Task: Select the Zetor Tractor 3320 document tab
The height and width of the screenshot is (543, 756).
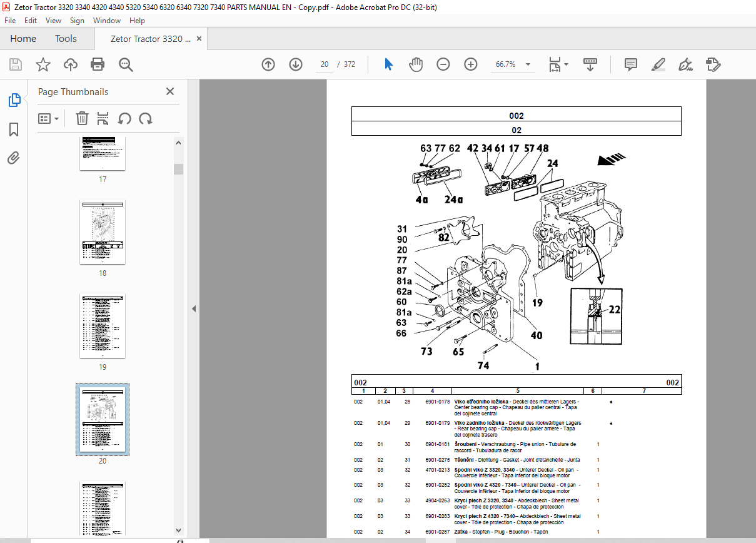Action: tap(151, 39)
